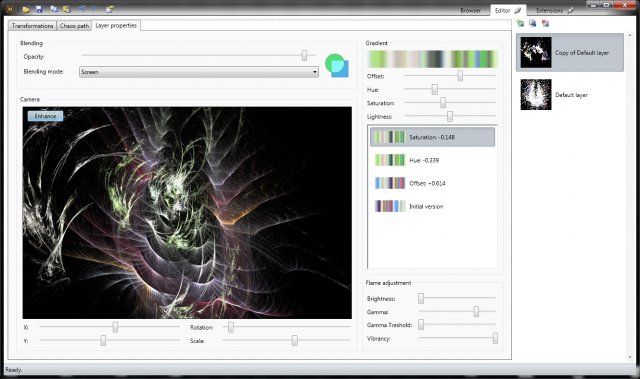Adjust the Opacity slider handle

click(304, 55)
